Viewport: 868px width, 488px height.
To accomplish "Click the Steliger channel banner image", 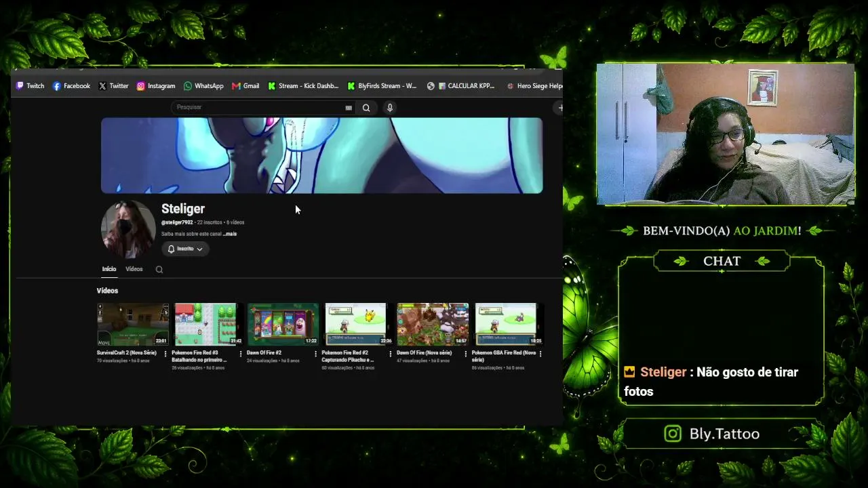I will click(321, 155).
